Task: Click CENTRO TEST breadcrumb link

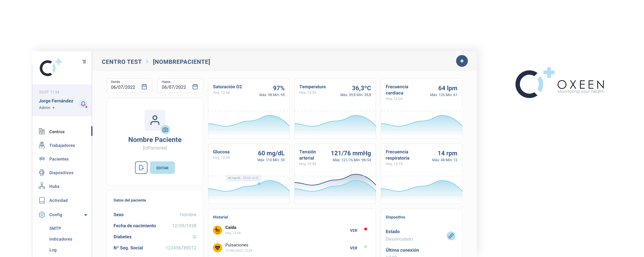Action: coord(121,62)
